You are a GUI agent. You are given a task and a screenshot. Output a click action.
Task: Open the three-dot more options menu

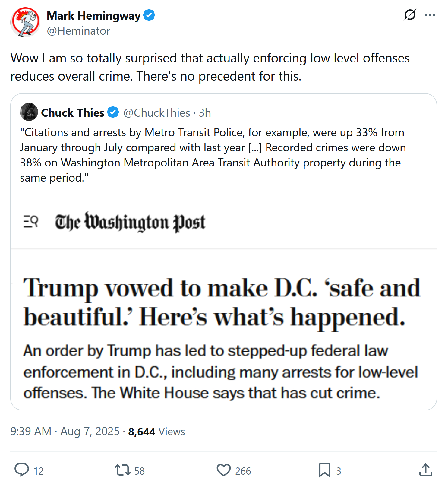click(430, 15)
